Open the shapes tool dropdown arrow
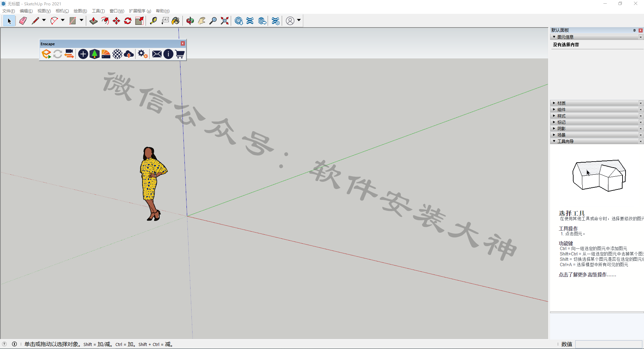This screenshot has height=349, width=644. [x=81, y=20]
